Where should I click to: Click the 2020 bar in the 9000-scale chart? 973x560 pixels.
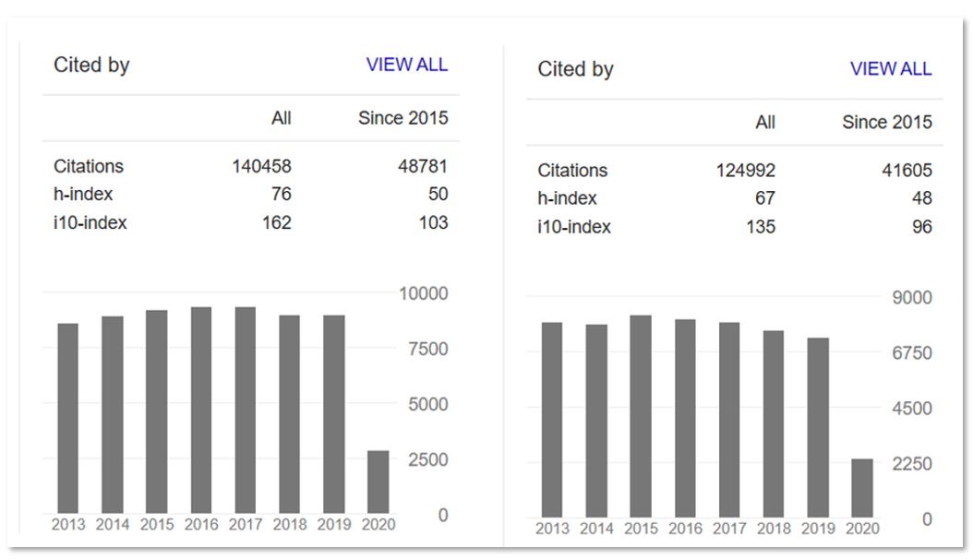(x=862, y=488)
